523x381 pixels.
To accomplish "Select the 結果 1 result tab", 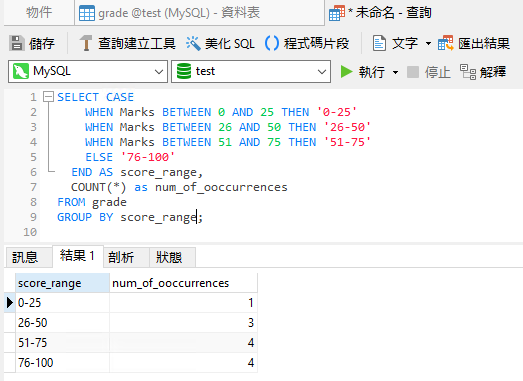I will pyautogui.click(x=78, y=256).
